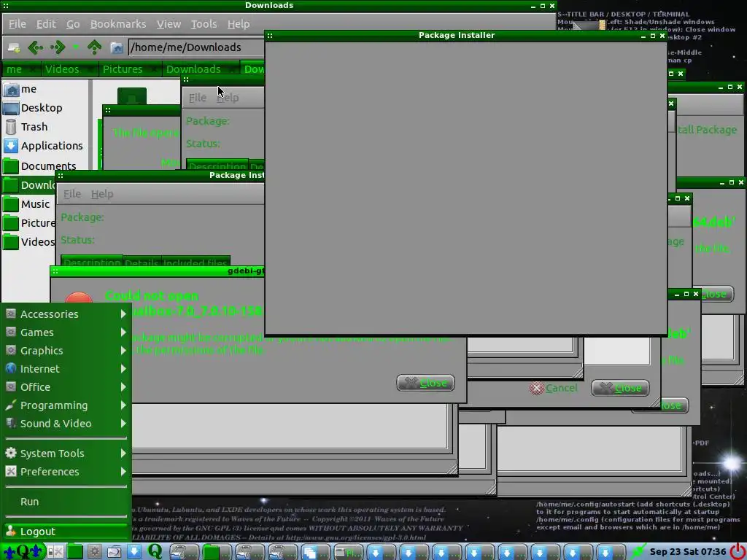Click the gear settings launcher on the taskbar
Viewport: 747px width, 560px height.
pos(94,551)
